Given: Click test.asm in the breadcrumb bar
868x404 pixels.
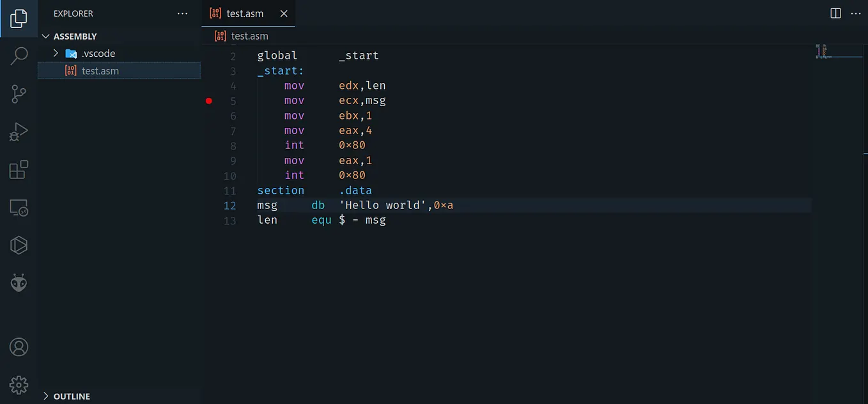Looking at the screenshot, I should (249, 36).
